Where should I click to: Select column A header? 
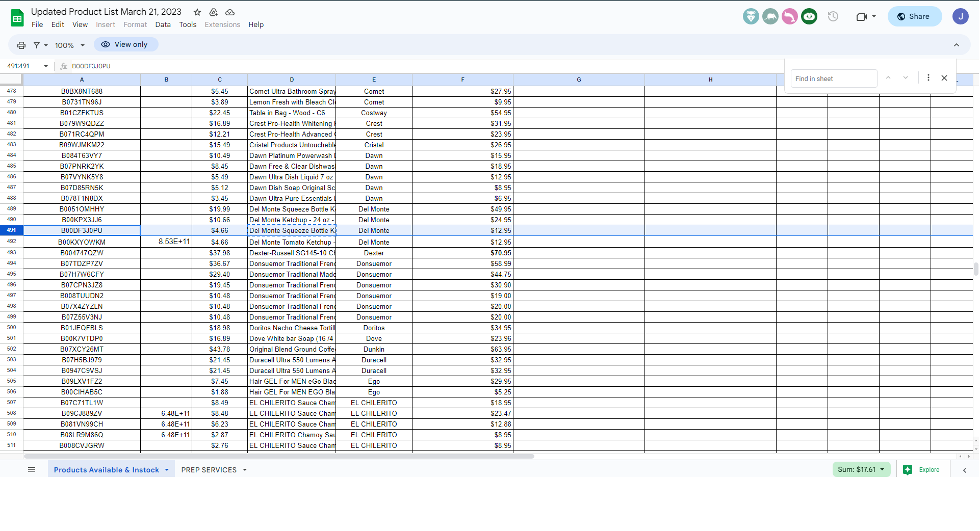tap(82, 79)
